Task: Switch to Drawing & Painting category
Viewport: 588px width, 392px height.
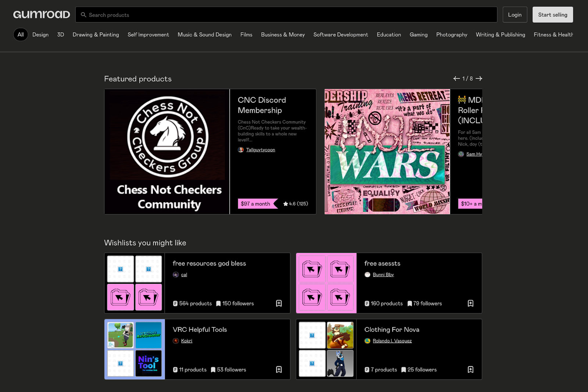Action: pyautogui.click(x=96, y=35)
